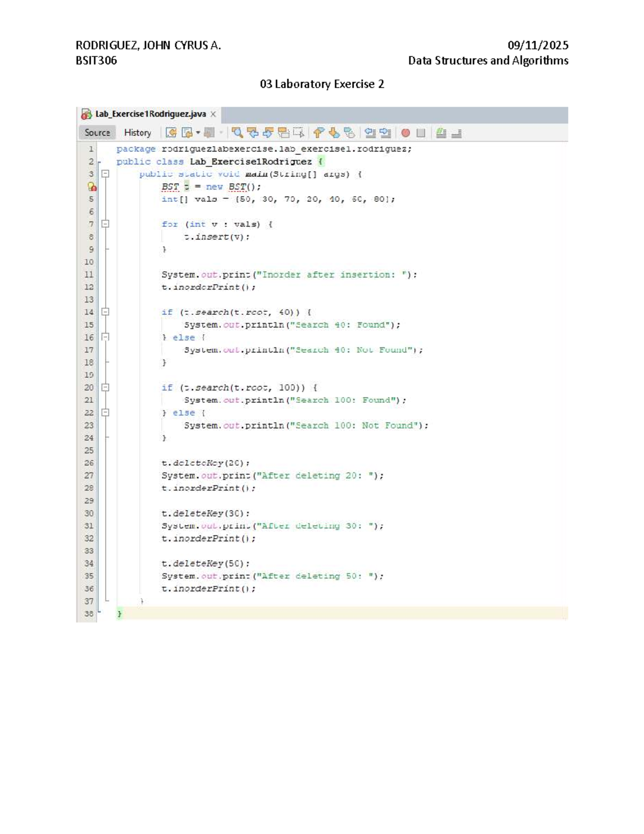Jump to Previous Bookmark
Image resolution: width=644 pixels, height=834 pixels.
pos(317,133)
